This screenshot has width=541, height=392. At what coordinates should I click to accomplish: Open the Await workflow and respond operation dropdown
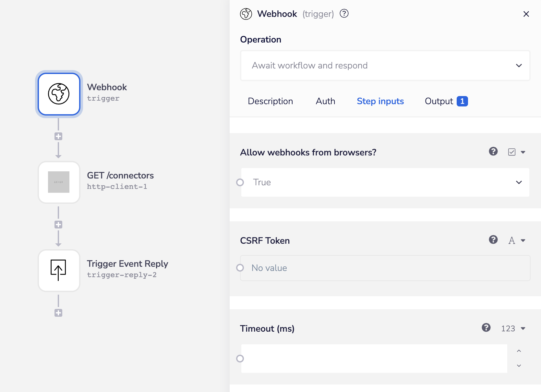pos(385,66)
